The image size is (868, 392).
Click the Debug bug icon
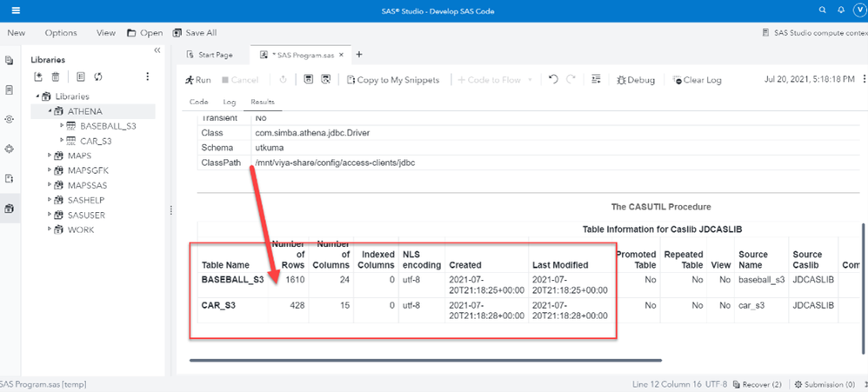point(636,80)
